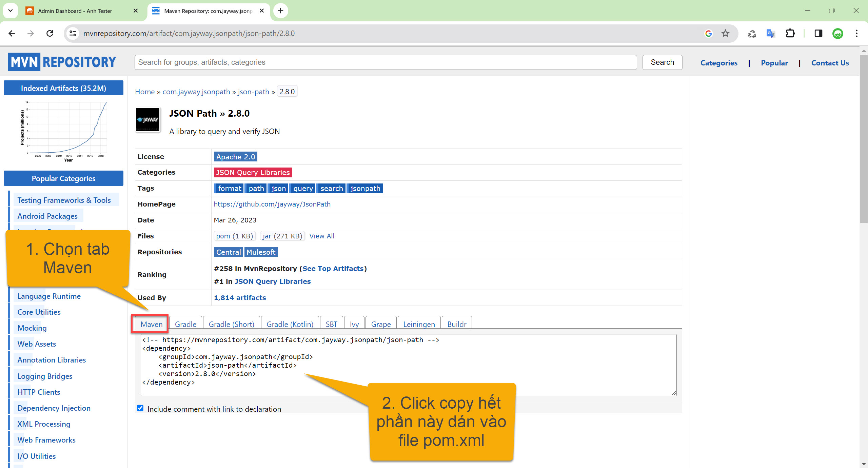This screenshot has width=868, height=468.
Task: Select the Maven tab
Action: click(x=152, y=324)
